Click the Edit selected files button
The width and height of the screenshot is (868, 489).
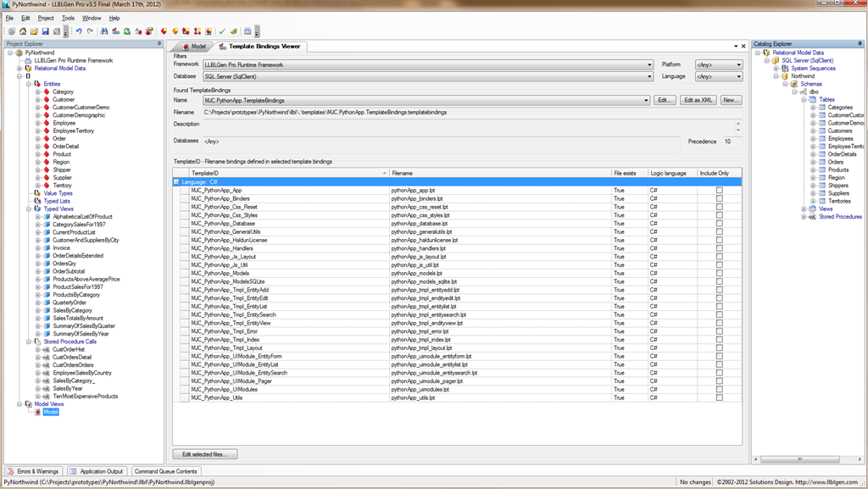pyautogui.click(x=205, y=455)
